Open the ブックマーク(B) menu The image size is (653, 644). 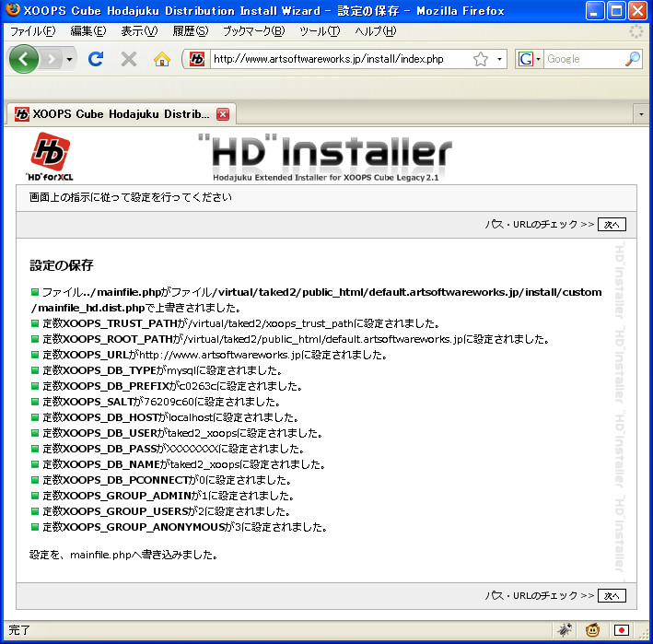click(252, 31)
